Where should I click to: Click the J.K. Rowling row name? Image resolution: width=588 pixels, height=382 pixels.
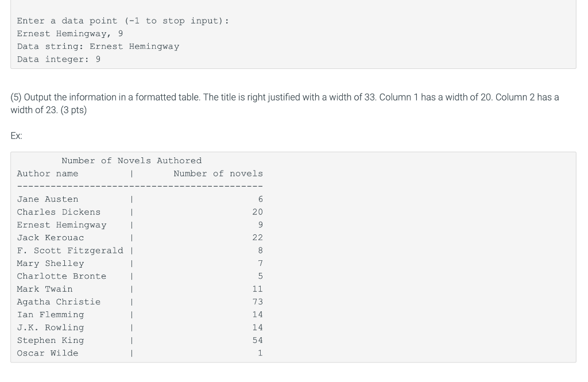[x=51, y=327]
